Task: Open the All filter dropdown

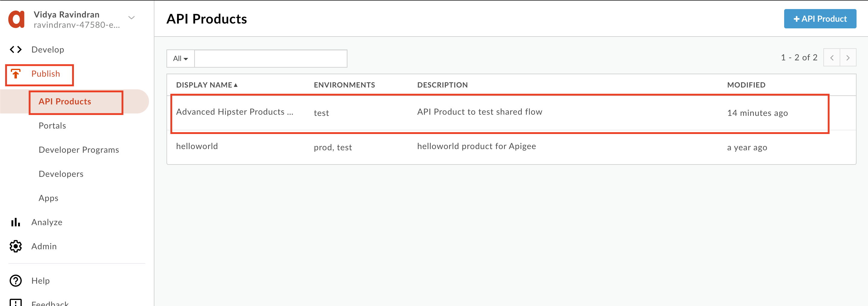Action: pos(181,59)
